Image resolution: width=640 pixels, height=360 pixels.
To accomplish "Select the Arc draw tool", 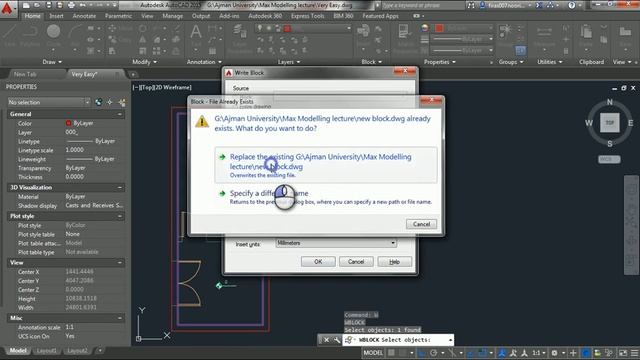I will click(x=75, y=35).
